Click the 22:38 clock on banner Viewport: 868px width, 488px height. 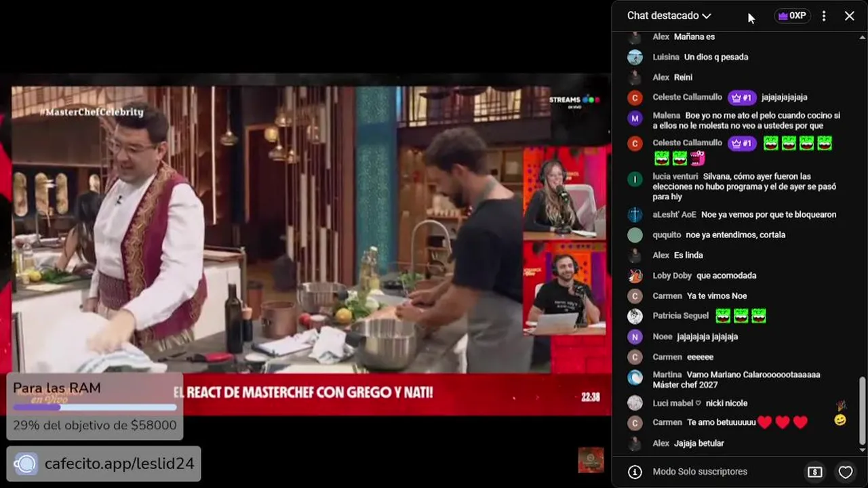click(x=591, y=397)
